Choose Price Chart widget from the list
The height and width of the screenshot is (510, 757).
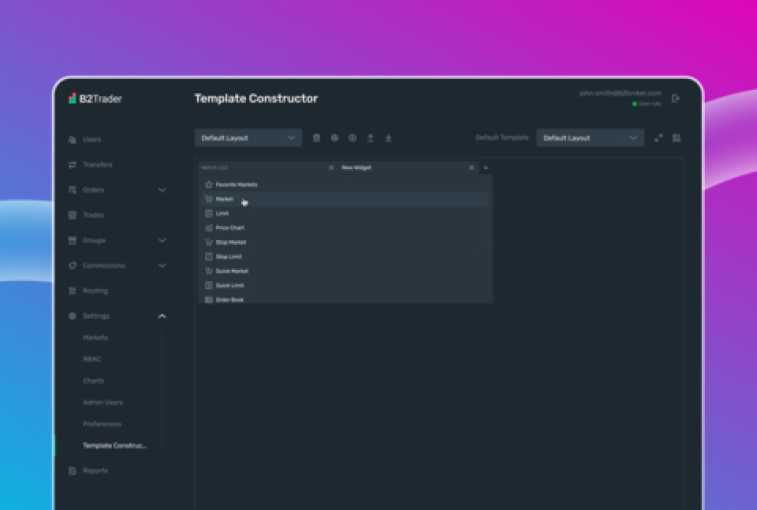[230, 228]
